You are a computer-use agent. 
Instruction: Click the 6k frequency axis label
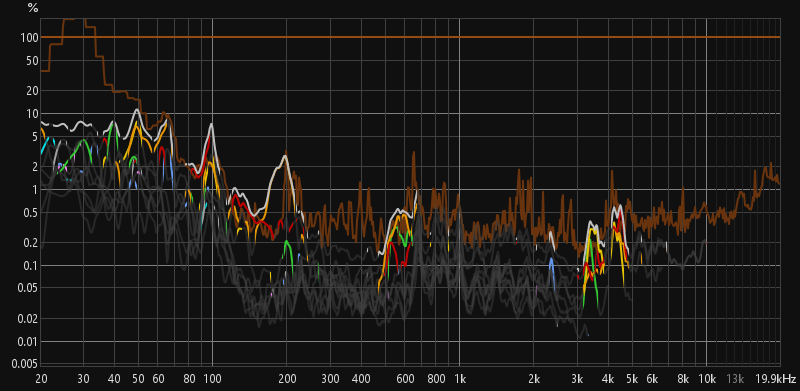click(652, 379)
